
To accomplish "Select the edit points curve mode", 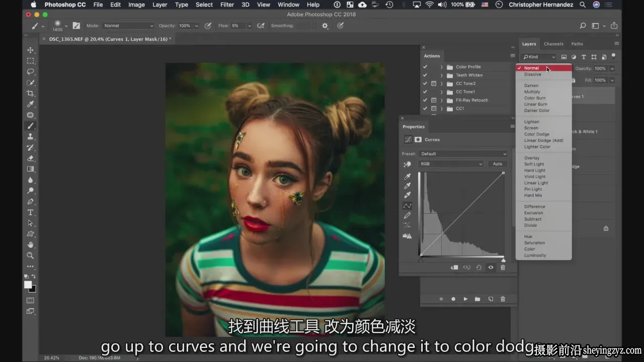I will click(x=408, y=206).
